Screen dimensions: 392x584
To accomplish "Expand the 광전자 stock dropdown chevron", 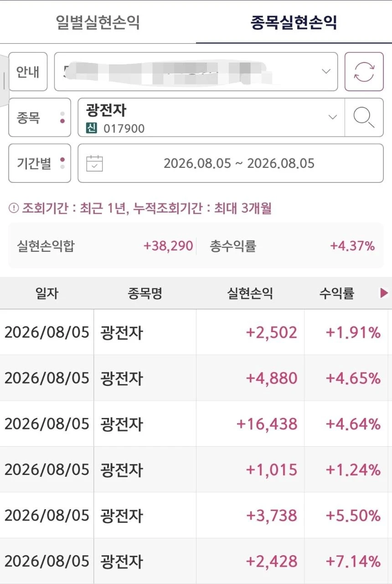I will coord(333,117).
